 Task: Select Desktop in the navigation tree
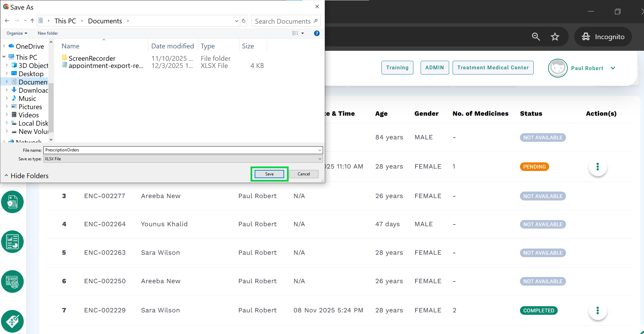(31, 74)
